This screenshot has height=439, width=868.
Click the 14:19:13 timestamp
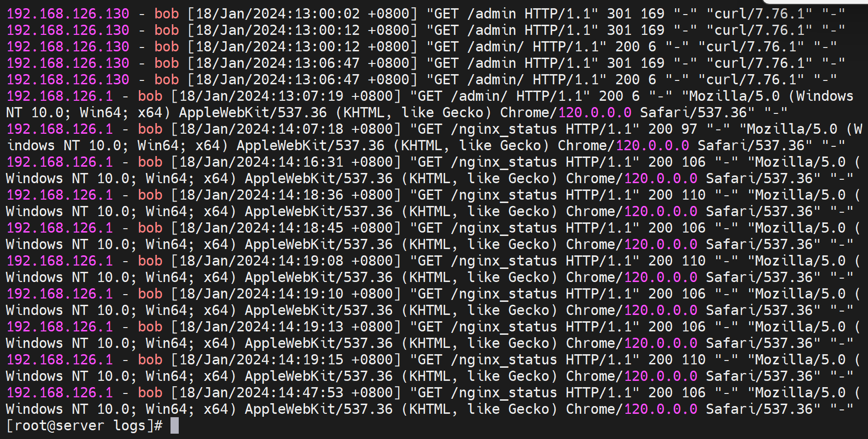311,327
